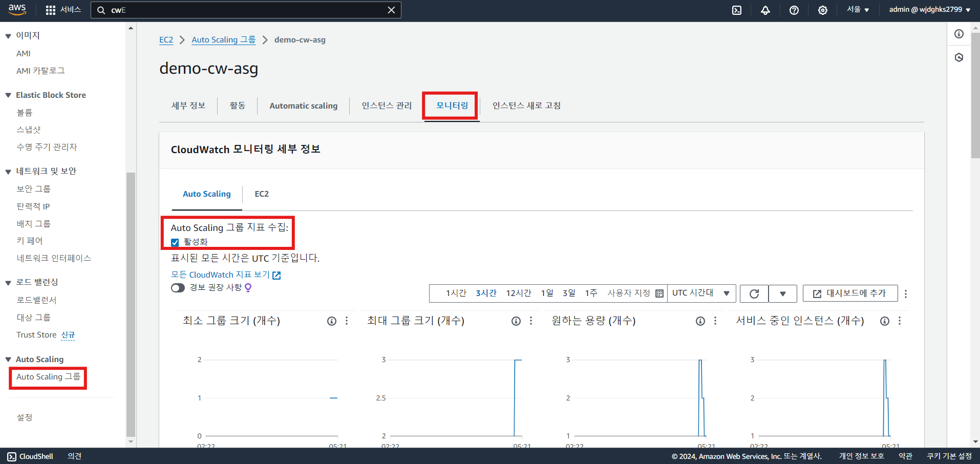Open options menu for 최소 그룹 크기 chart

click(x=347, y=321)
